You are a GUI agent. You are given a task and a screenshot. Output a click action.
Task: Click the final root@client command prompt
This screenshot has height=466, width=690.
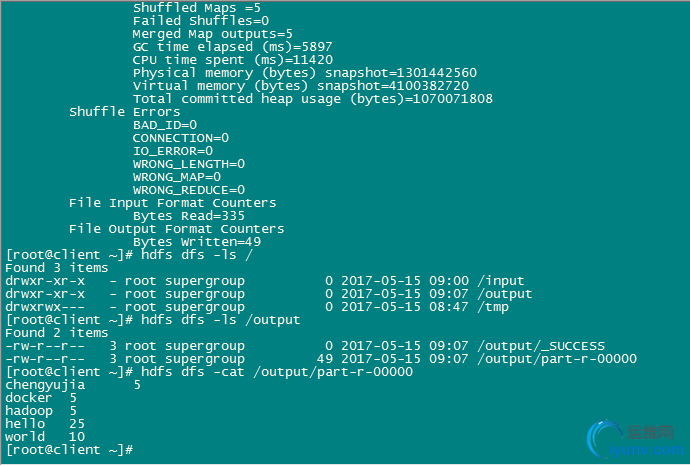(69, 450)
